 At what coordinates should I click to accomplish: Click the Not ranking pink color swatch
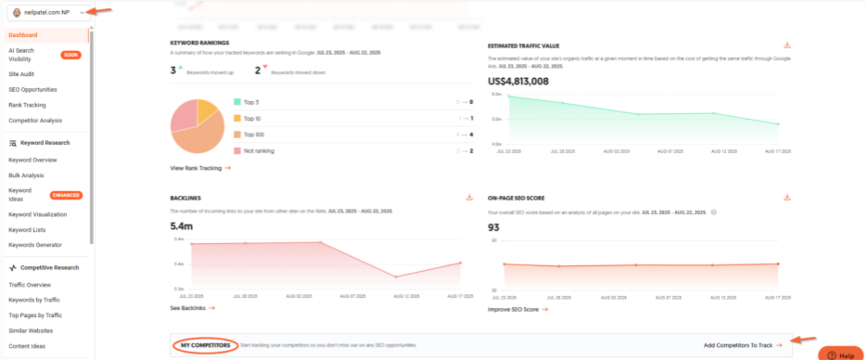(236, 150)
